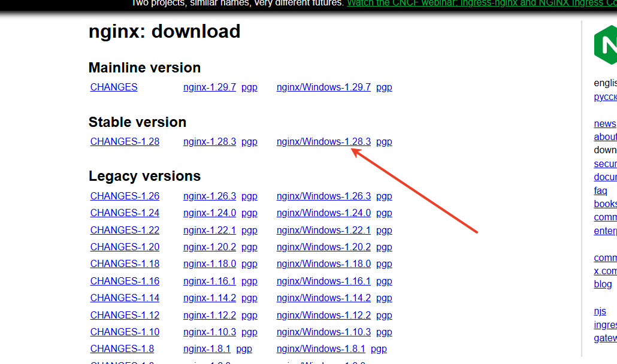
Task: Open pgp signature for nginx-1.16.1
Action: pyautogui.click(x=249, y=281)
